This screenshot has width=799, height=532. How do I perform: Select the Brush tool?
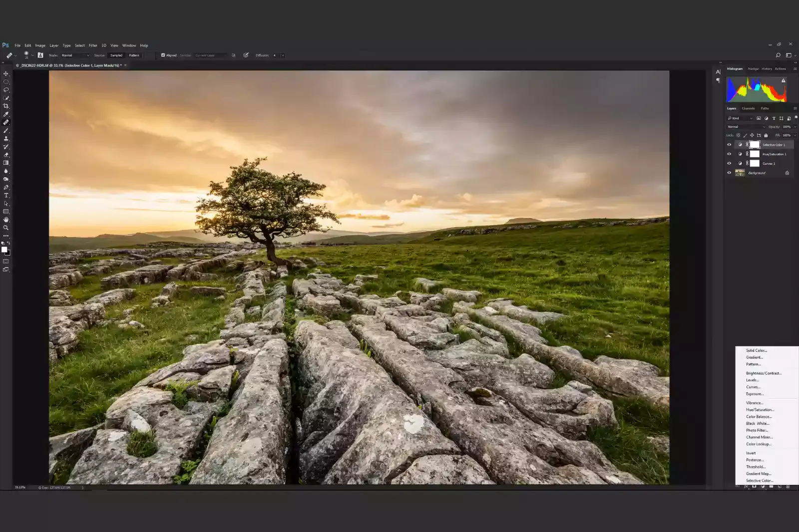coord(6,130)
